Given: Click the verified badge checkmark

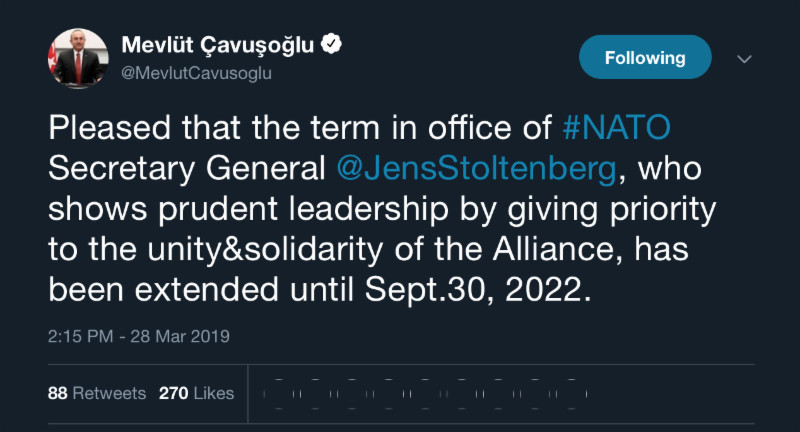Looking at the screenshot, I should (331, 44).
